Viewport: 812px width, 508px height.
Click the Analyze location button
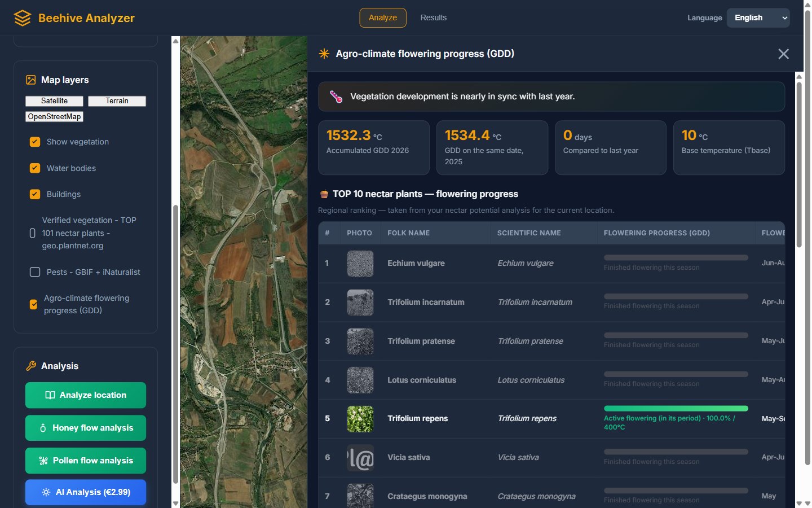86,395
